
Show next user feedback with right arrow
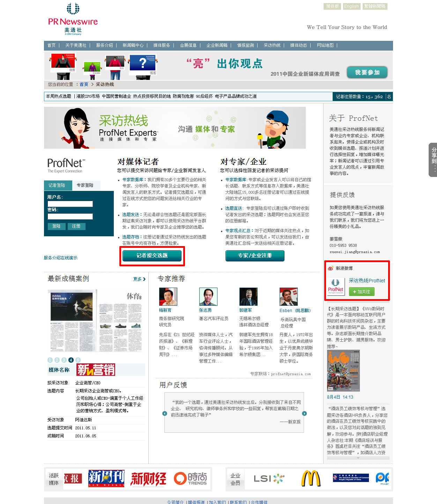click(304, 414)
